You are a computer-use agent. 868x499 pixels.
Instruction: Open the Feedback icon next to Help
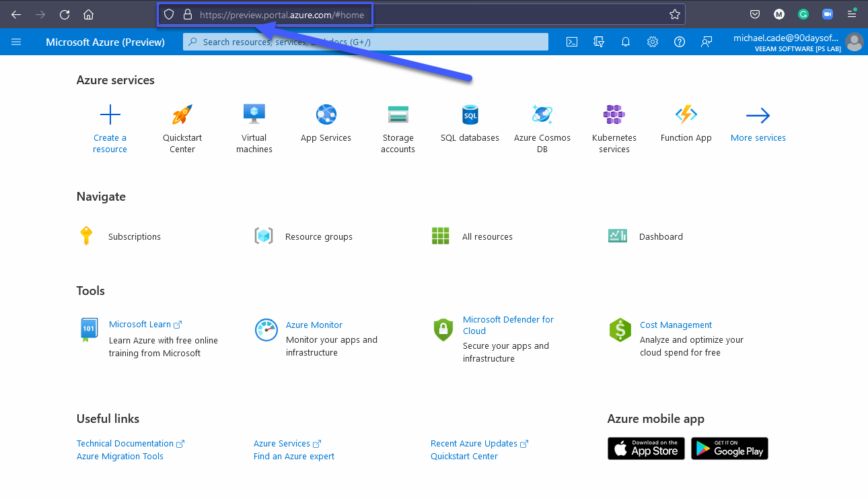(706, 42)
